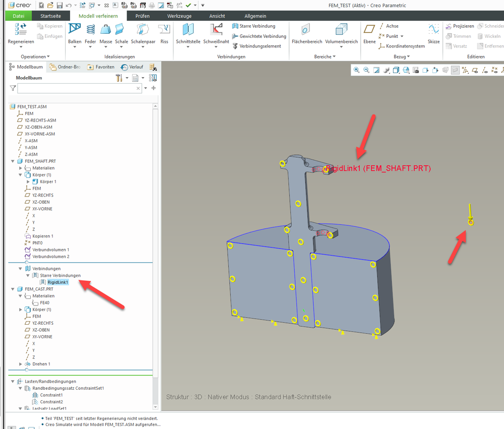Open the Bereiche group dropdown
Screen dimensions: 504x429
click(324, 56)
